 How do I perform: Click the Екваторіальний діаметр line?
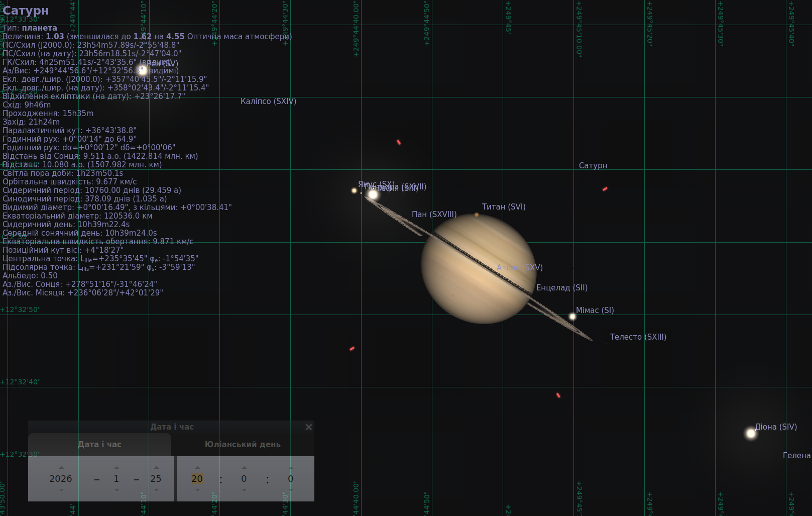click(x=77, y=216)
